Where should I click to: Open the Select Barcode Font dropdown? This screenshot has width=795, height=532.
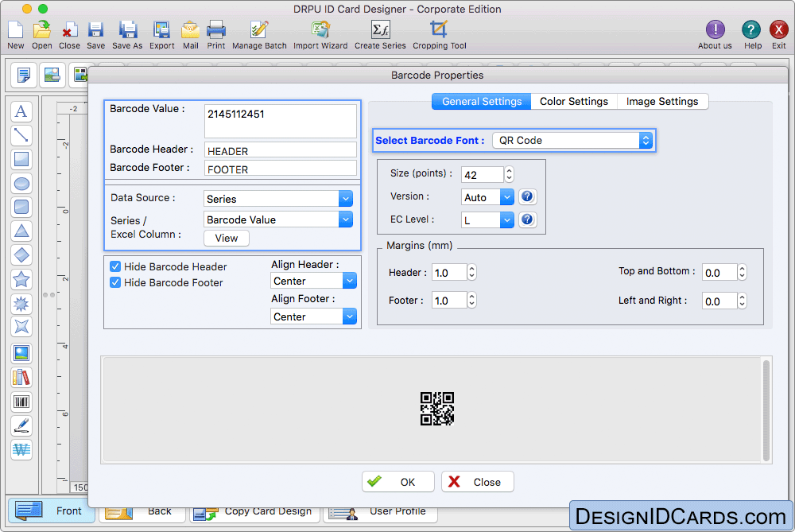(572, 141)
